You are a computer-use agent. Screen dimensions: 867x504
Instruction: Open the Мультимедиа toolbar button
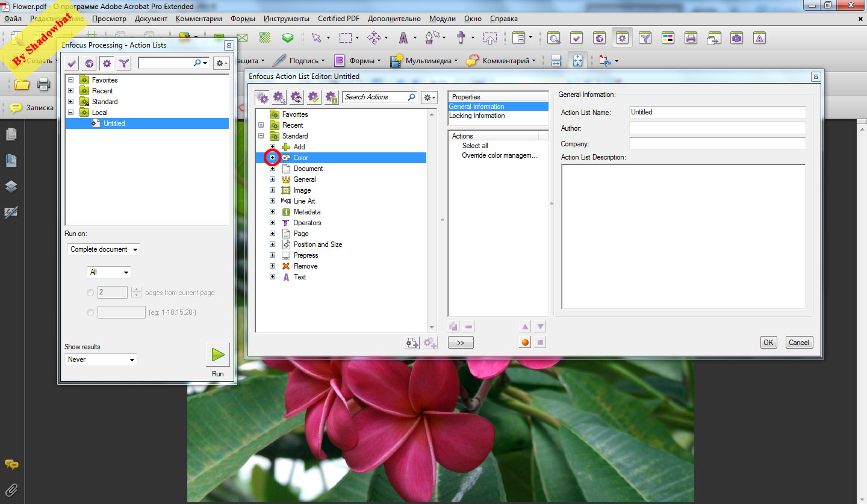click(424, 61)
